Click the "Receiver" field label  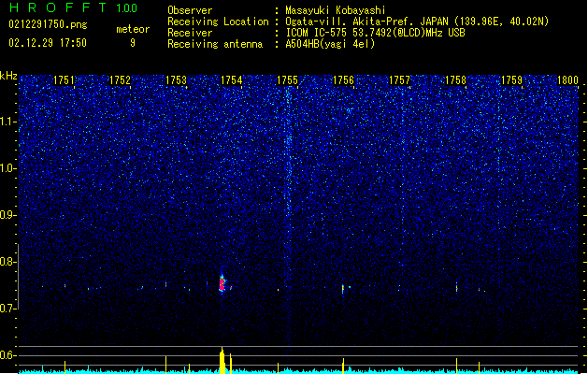pos(190,33)
